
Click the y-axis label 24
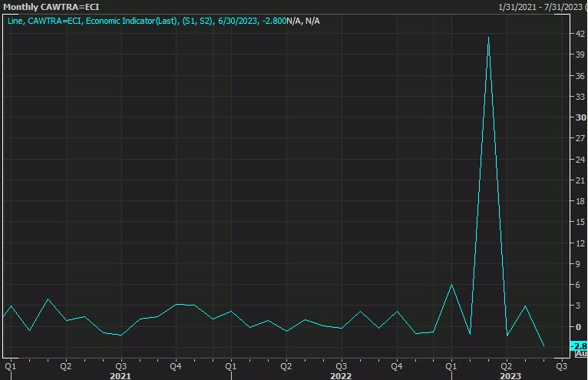pos(580,160)
